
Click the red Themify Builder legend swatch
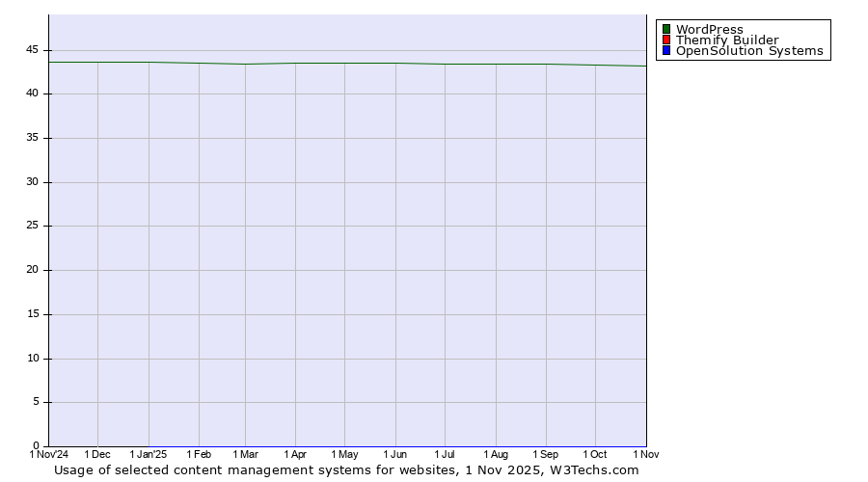666,40
